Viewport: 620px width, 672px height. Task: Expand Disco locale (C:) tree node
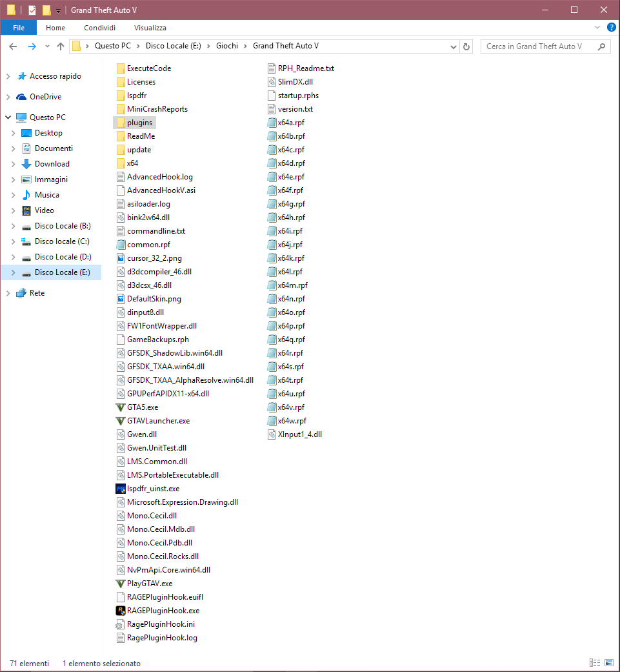[14, 241]
